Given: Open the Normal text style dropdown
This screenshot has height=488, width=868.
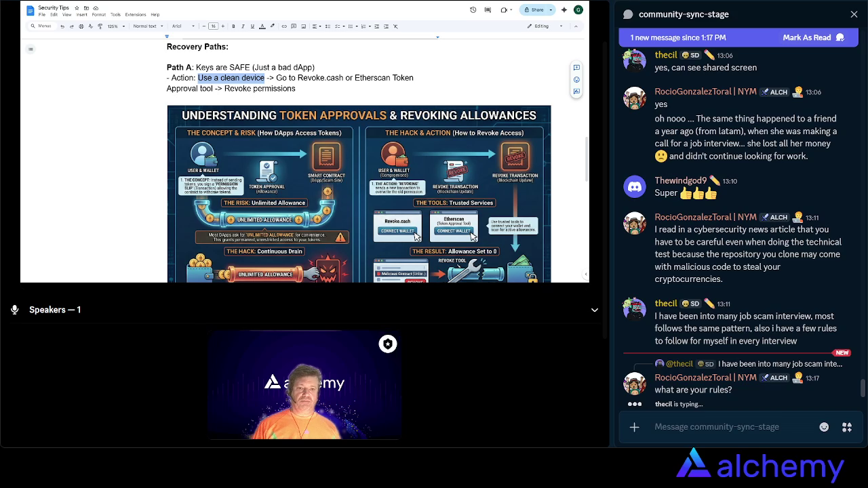Looking at the screenshot, I should point(146,26).
